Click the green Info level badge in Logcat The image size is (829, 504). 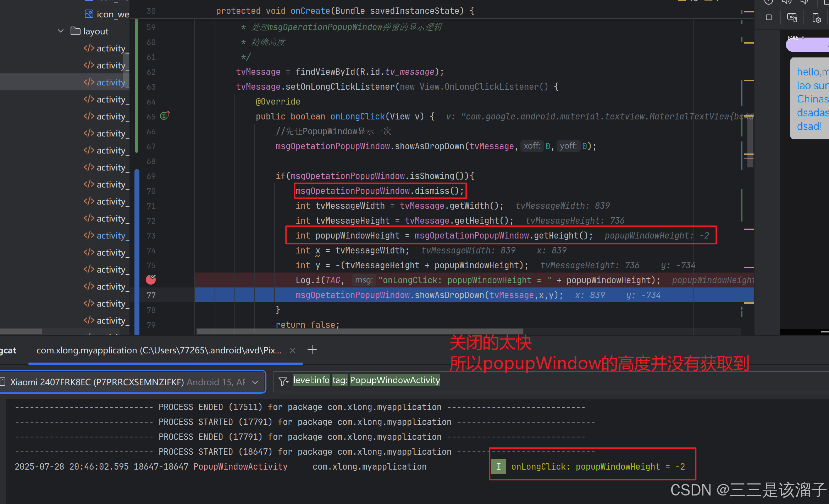pos(499,466)
